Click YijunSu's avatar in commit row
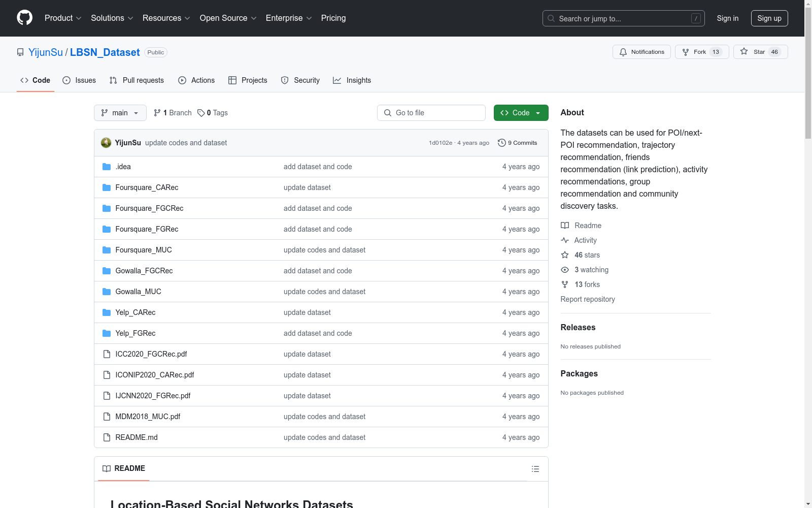The width and height of the screenshot is (812, 508). tap(106, 143)
